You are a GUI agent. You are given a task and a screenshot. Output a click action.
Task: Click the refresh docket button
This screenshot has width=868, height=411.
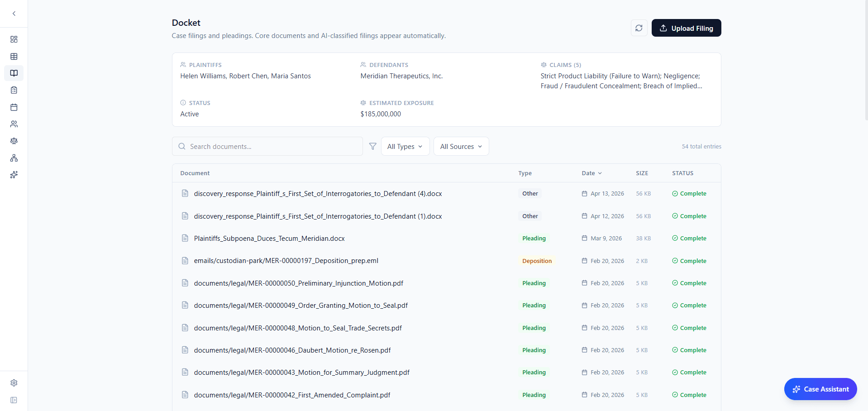pos(639,28)
